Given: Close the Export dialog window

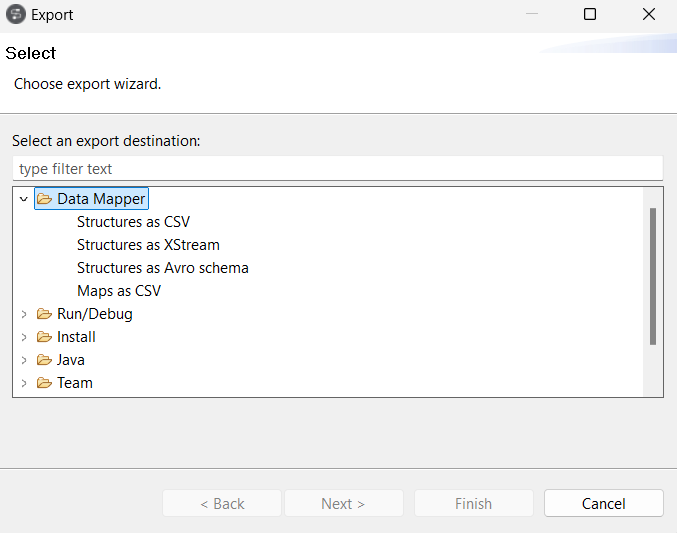Looking at the screenshot, I should (651, 15).
